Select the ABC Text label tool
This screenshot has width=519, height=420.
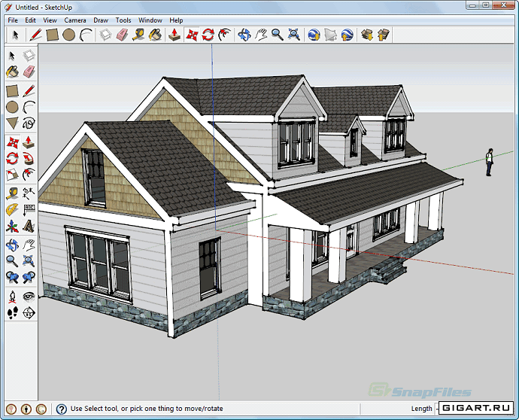[x=29, y=210]
